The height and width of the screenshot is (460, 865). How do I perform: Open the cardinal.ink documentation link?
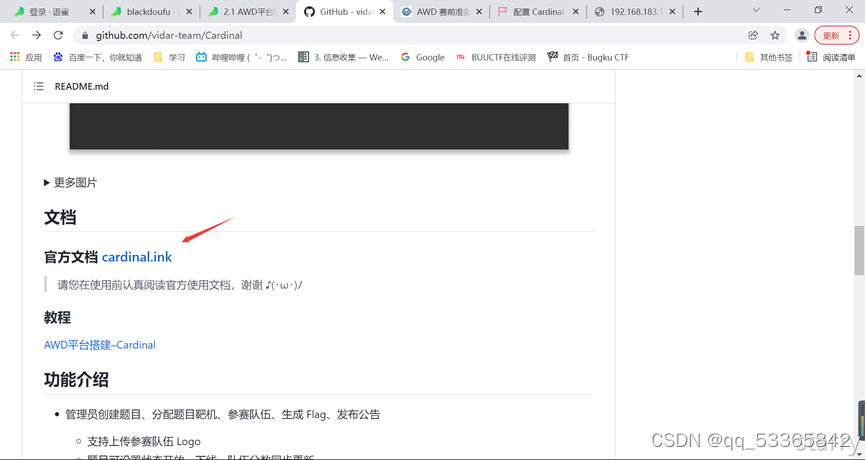(137, 257)
